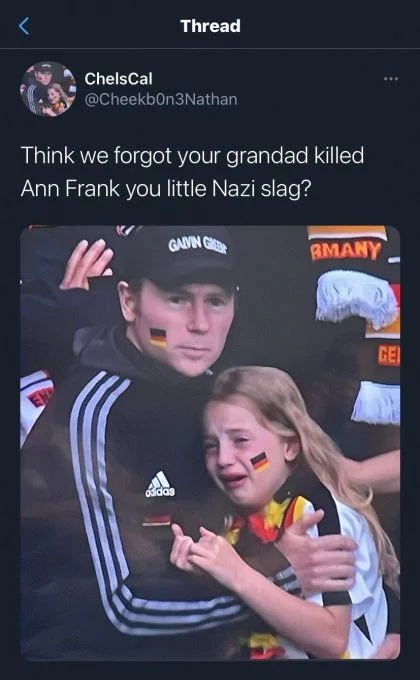This screenshot has height=680, width=420.
Task: Tap the Thread header title
Action: click(x=210, y=26)
